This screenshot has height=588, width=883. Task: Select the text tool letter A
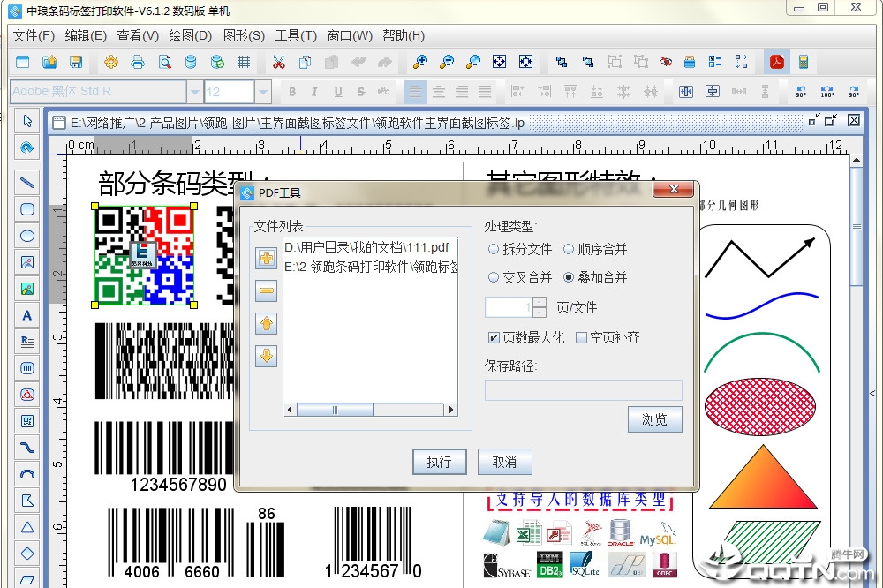(27, 315)
